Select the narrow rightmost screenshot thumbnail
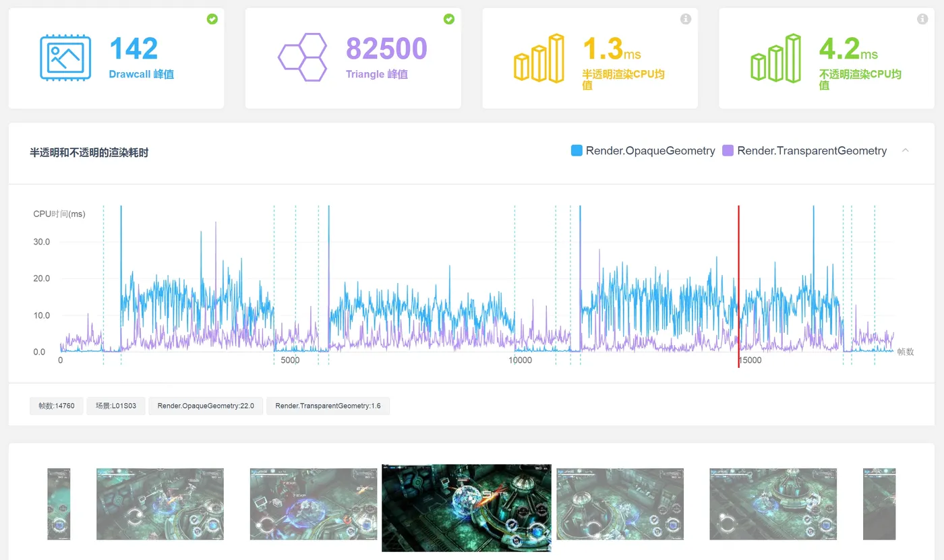Viewport: 944px width, 560px height. coord(879,504)
